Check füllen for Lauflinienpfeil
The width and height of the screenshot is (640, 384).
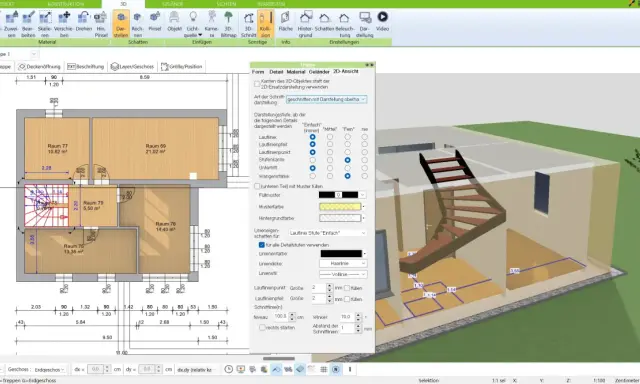(347, 299)
